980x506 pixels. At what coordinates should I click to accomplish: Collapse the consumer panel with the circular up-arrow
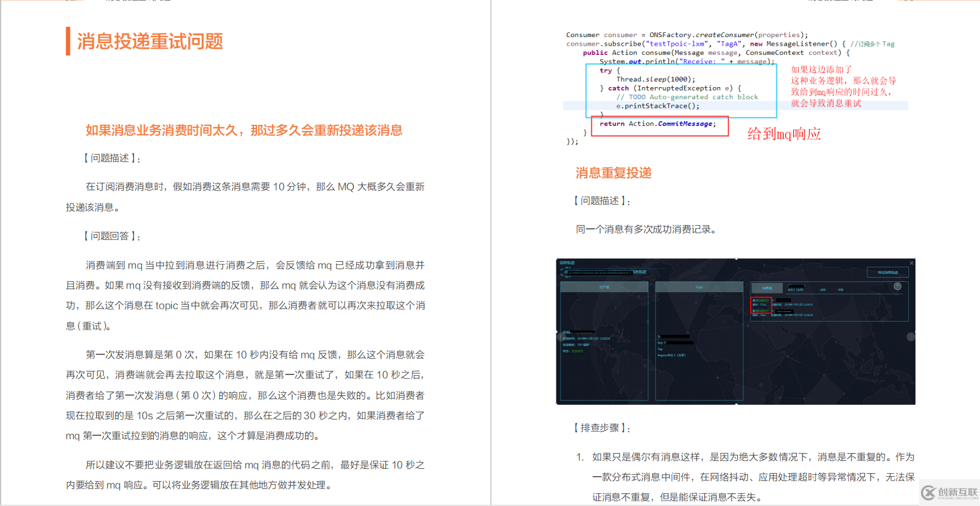(x=897, y=286)
